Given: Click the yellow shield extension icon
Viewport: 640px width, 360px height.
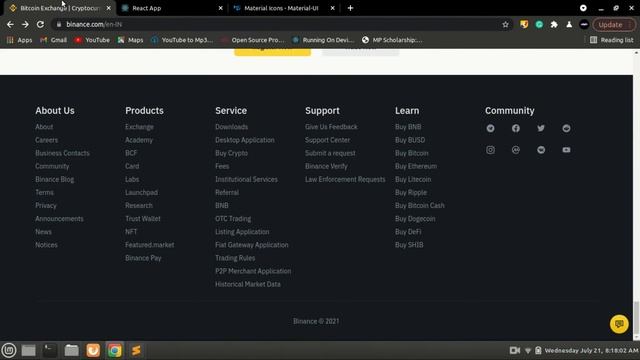Looking at the screenshot, I should click(524, 24).
